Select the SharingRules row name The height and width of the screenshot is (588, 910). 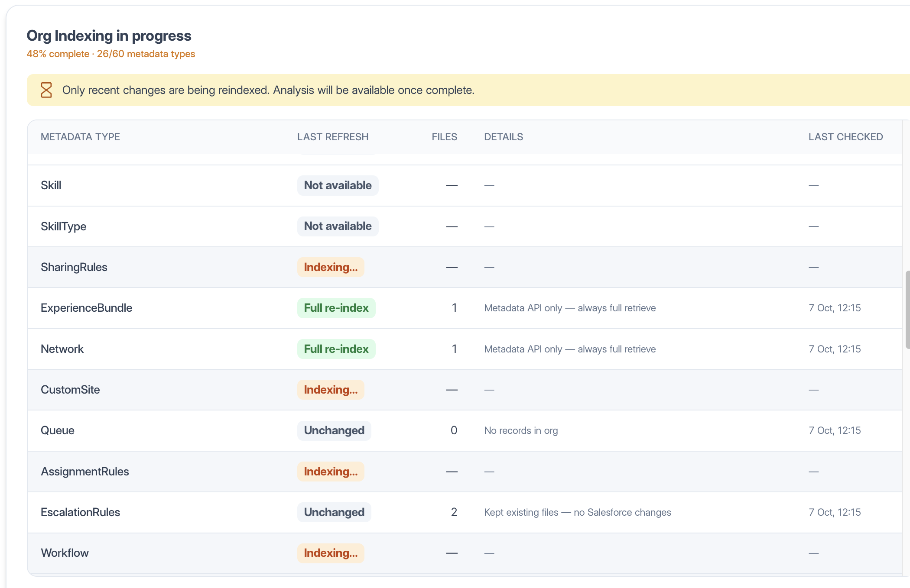[x=74, y=267]
